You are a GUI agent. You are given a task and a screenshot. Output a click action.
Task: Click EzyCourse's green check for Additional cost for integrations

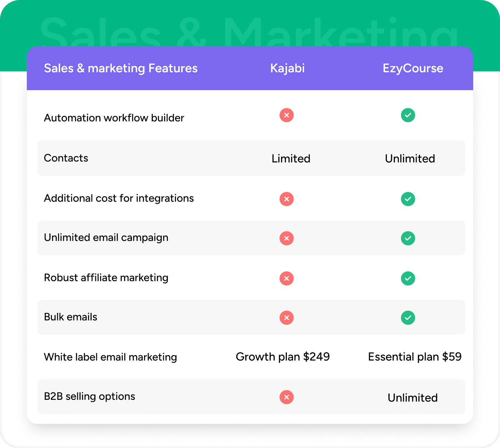click(x=408, y=199)
